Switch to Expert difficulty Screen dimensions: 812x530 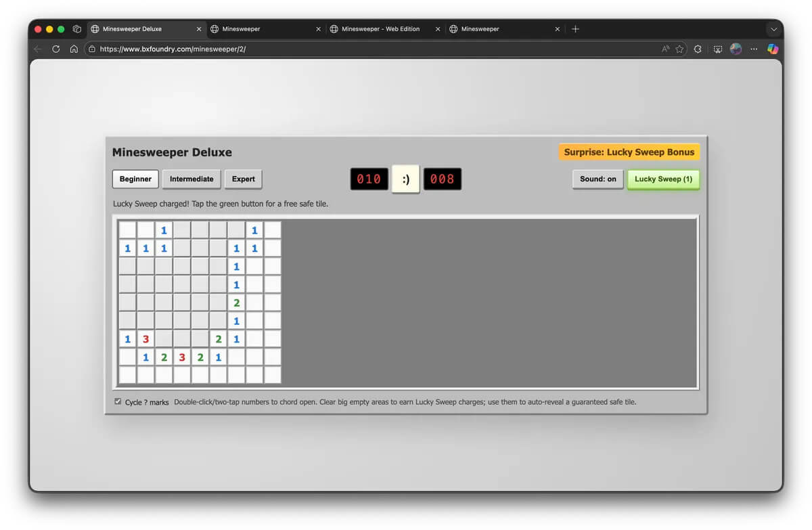(x=243, y=179)
